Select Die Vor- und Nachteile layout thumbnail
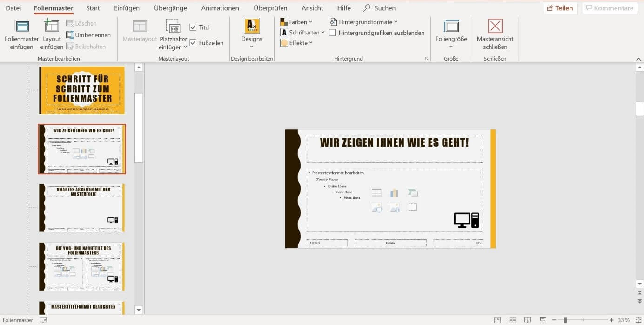 (x=82, y=266)
